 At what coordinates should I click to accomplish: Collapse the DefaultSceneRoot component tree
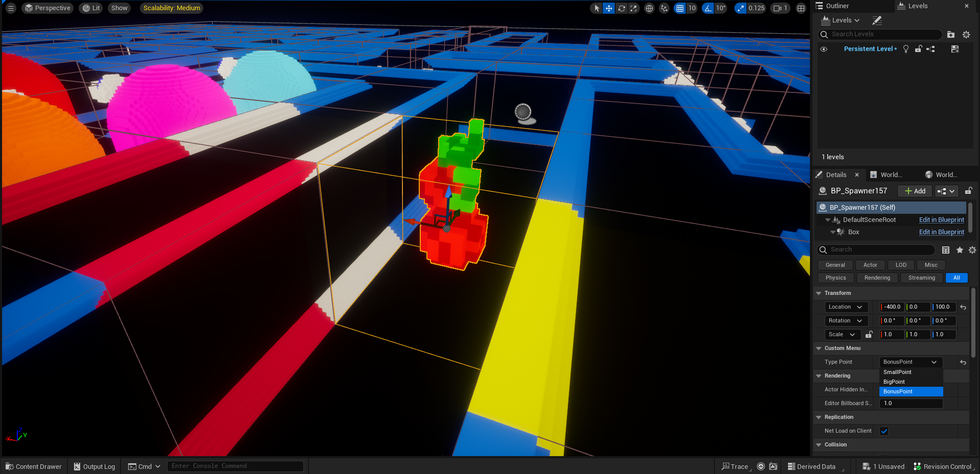coord(828,220)
